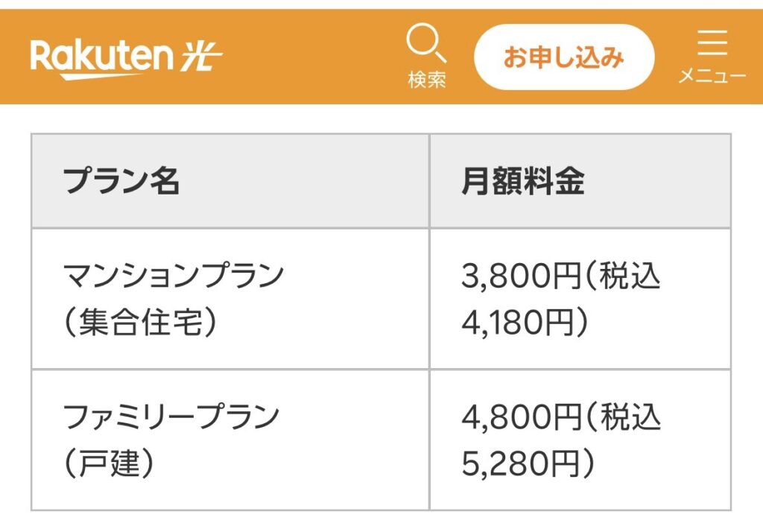Click the 3,800円 price text
The image size is (763, 532).
[521, 276]
